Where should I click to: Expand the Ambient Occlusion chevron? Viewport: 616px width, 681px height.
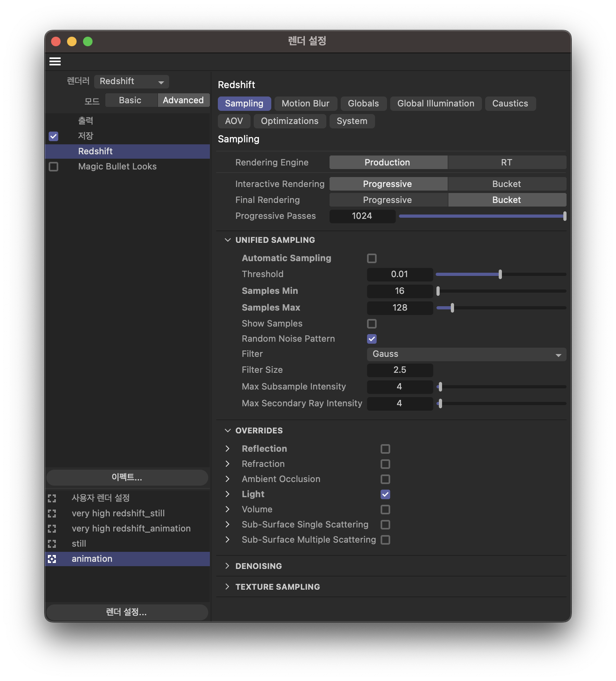(227, 479)
